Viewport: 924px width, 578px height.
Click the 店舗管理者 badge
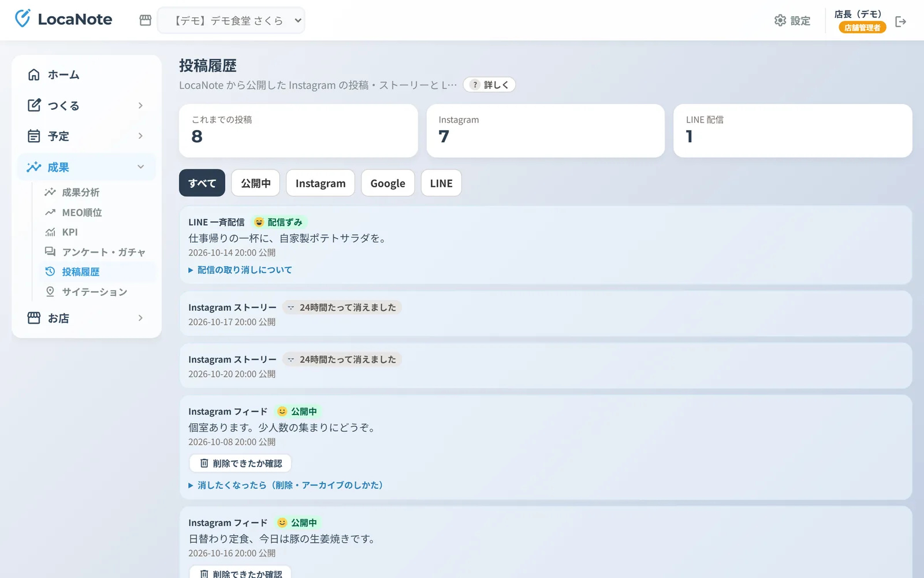[862, 27]
